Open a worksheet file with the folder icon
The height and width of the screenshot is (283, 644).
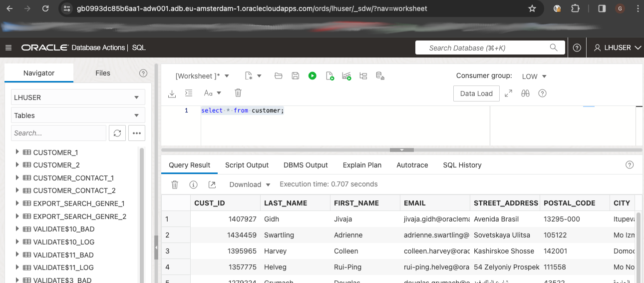(x=279, y=76)
